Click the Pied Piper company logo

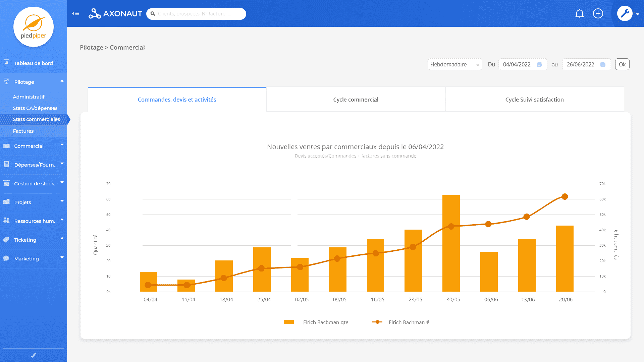[x=34, y=27]
